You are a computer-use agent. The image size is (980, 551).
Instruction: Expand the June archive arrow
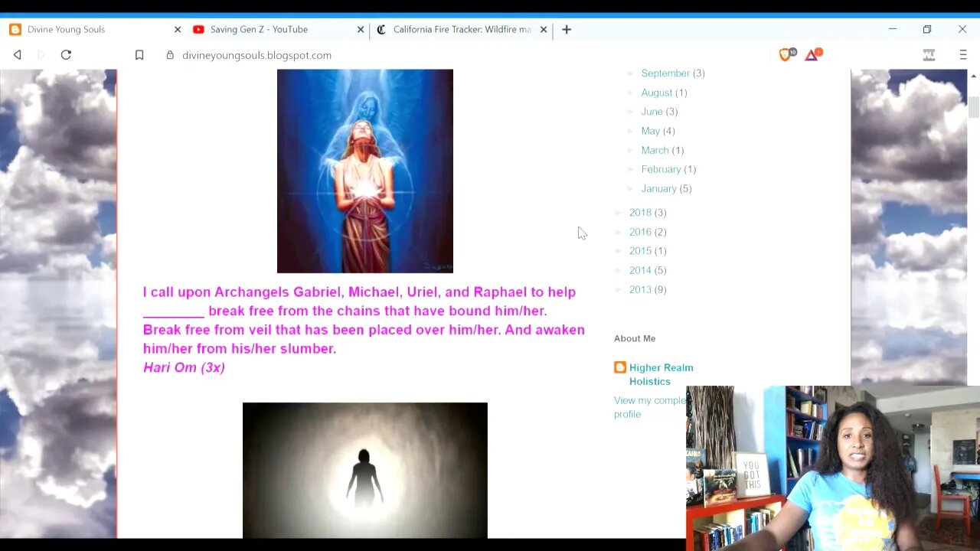(x=631, y=112)
